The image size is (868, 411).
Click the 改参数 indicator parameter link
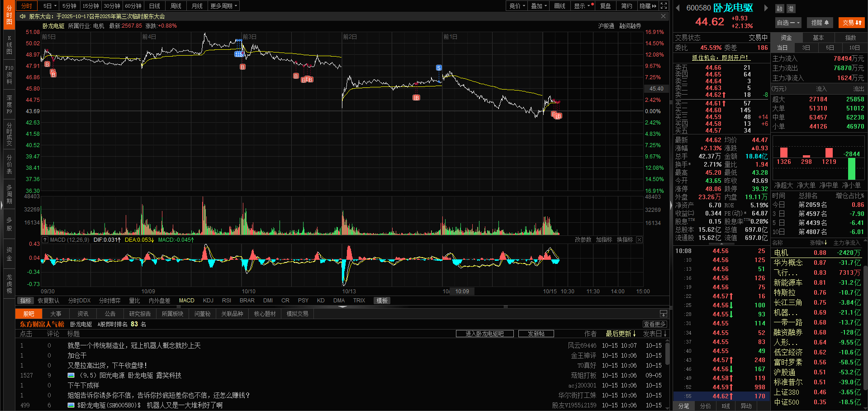point(583,240)
